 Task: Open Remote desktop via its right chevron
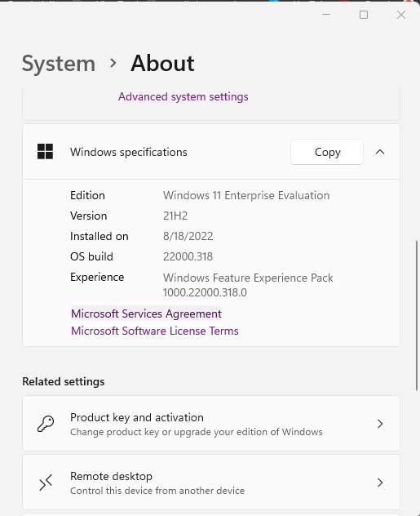pos(380,483)
